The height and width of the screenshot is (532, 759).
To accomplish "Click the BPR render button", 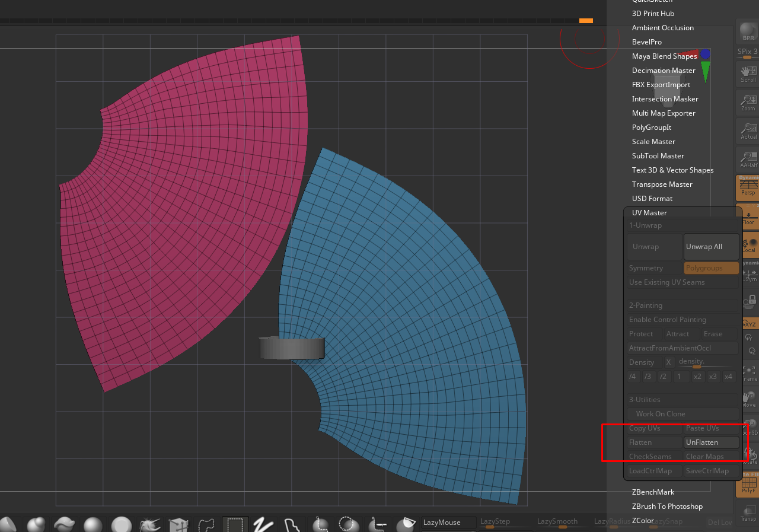I will pos(747,31).
